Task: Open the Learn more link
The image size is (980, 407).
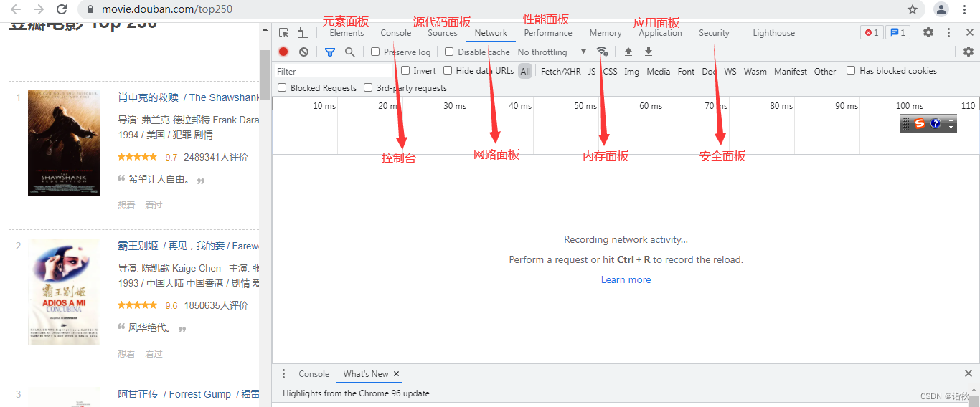Action: (626, 279)
